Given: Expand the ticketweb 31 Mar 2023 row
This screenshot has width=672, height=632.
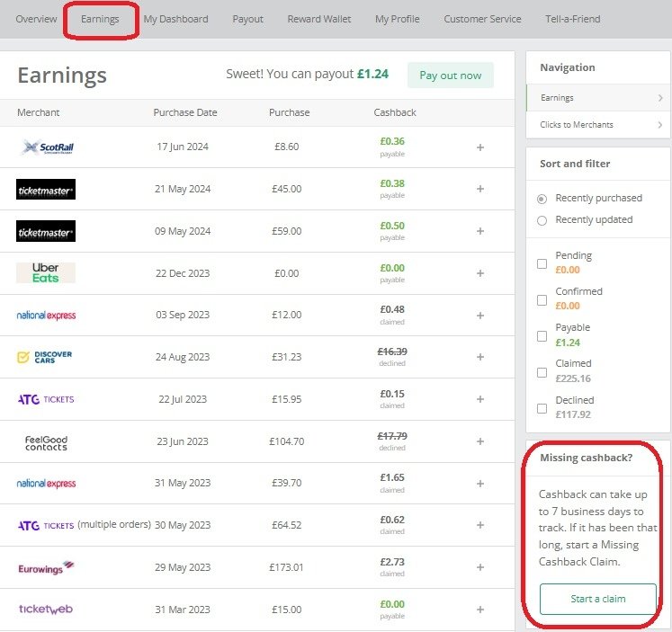Looking at the screenshot, I should click(x=480, y=610).
